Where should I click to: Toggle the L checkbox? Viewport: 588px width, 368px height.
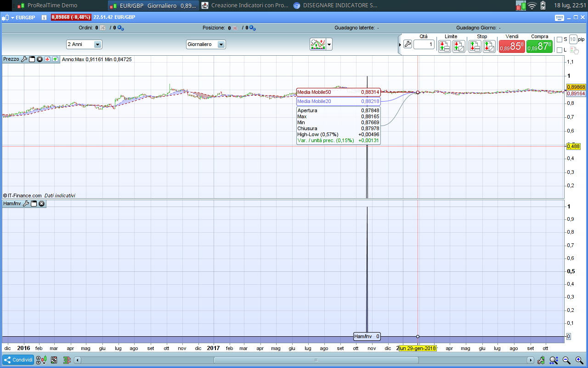click(559, 50)
